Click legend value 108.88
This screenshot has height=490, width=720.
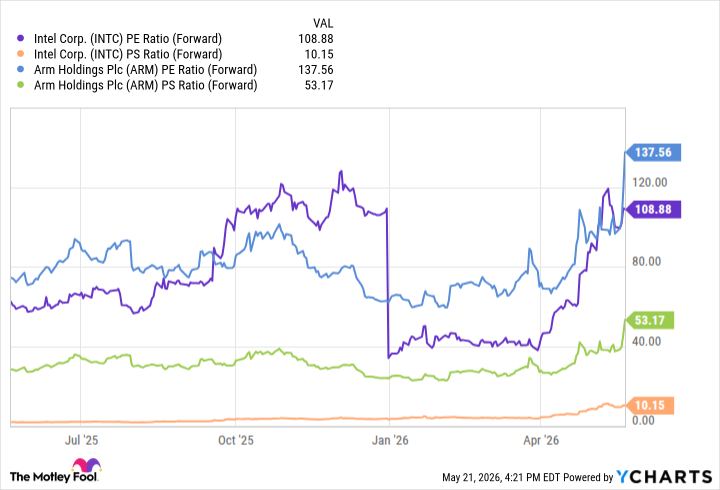315,39
